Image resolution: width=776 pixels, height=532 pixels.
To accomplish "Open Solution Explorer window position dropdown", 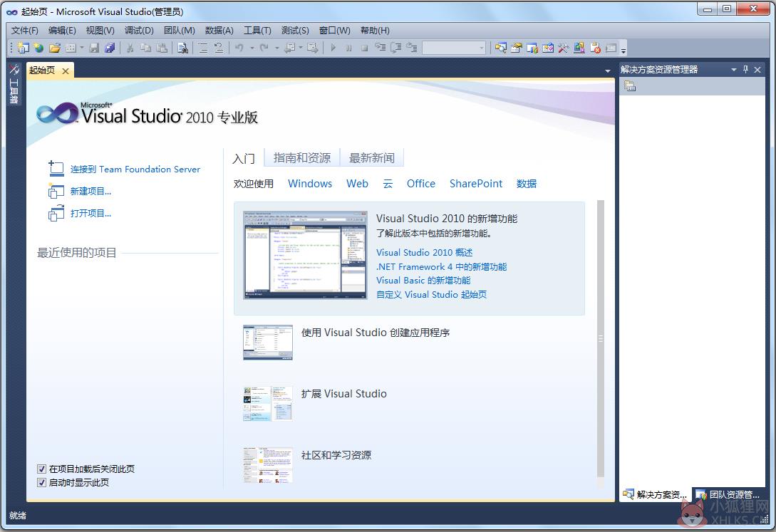I will 734,70.
